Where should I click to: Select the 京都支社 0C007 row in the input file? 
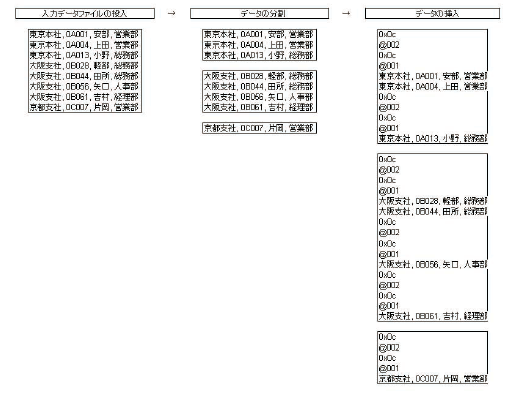tap(84, 107)
